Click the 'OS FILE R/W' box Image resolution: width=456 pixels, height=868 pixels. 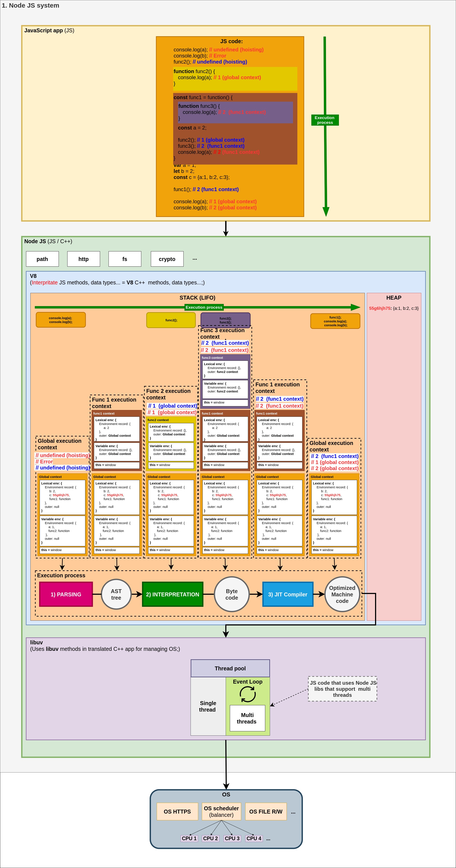(266, 811)
